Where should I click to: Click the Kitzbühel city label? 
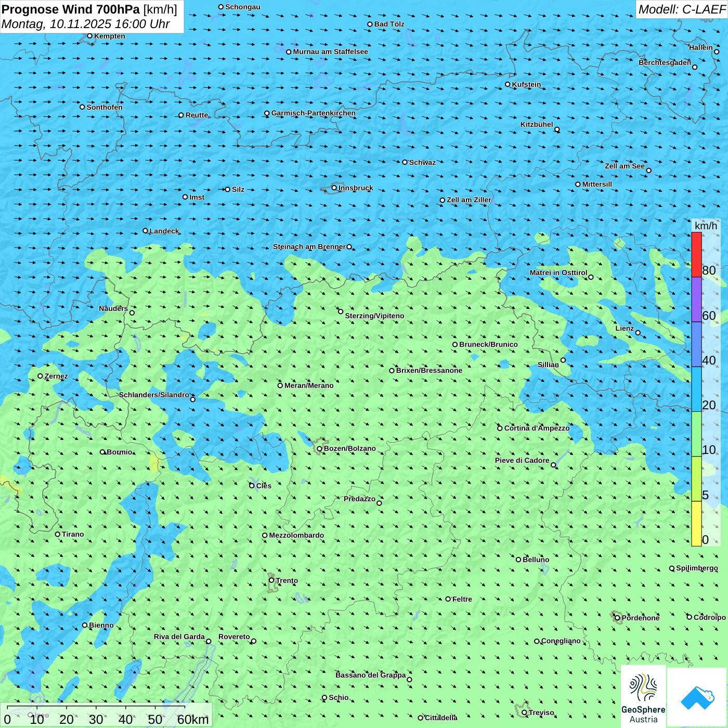pyautogui.click(x=537, y=124)
